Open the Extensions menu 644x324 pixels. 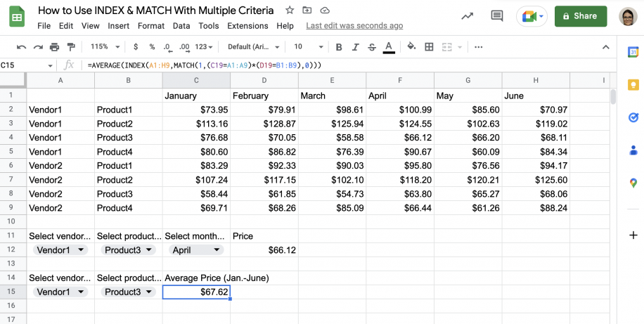(247, 26)
